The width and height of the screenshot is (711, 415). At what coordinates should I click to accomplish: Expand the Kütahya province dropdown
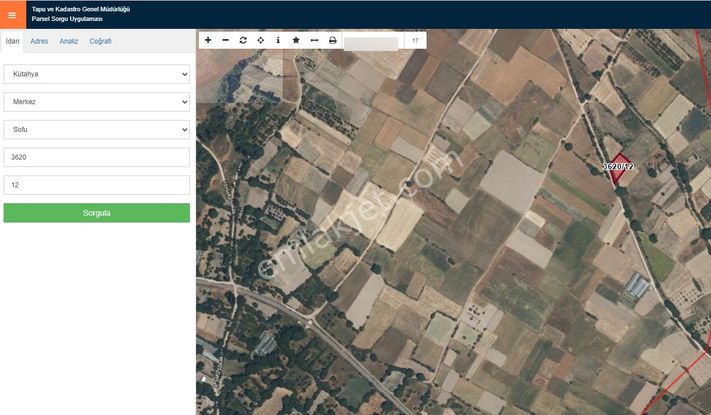96,74
